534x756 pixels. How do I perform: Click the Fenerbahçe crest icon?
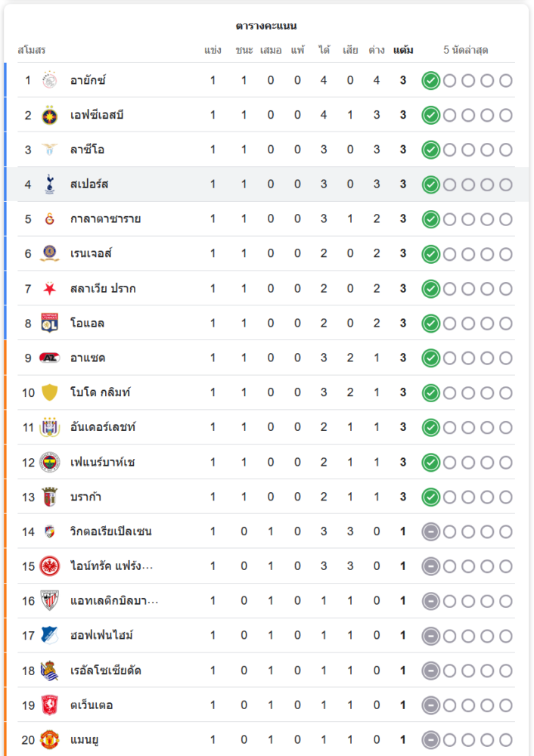tap(50, 462)
